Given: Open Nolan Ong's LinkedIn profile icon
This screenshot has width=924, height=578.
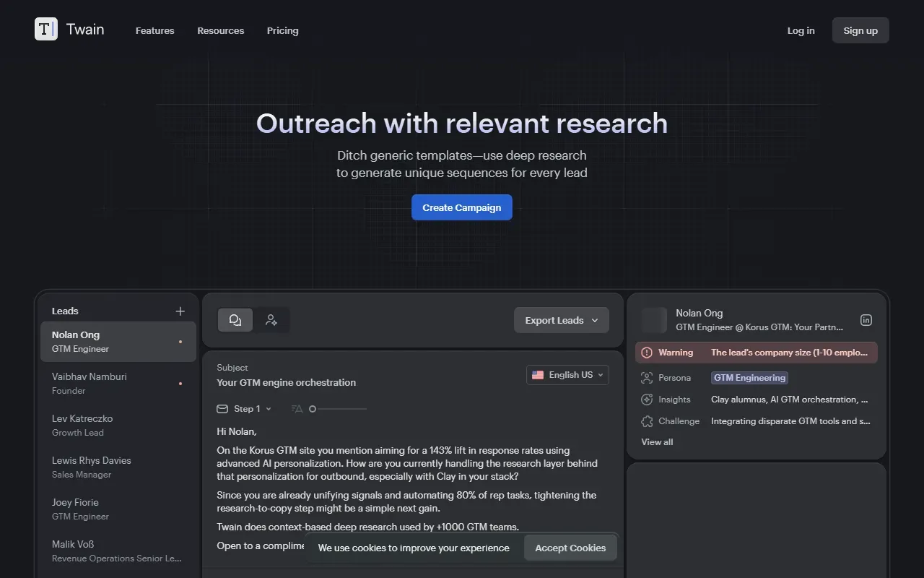Looking at the screenshot, I should pyautogui.click(x=866, y=320).
